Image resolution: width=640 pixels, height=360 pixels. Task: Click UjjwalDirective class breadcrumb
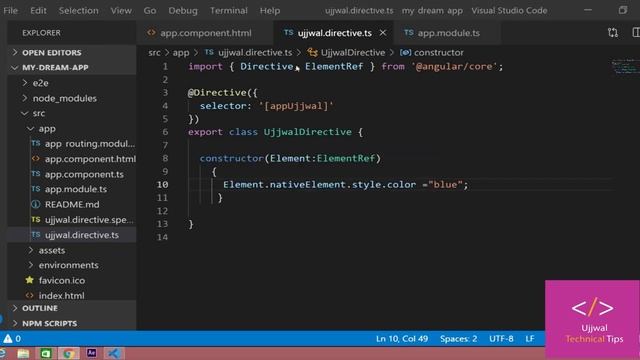[347, 53]
